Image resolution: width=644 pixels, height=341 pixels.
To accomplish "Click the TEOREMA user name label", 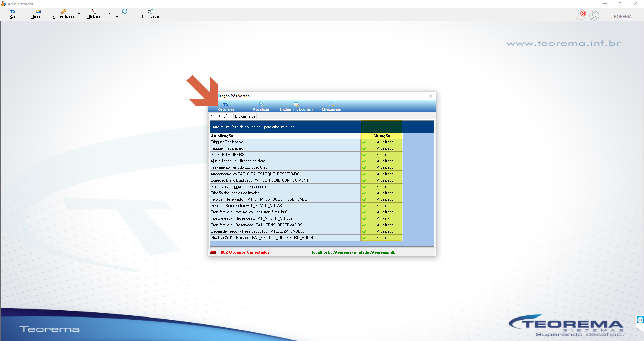I will [x=622, y=16].
